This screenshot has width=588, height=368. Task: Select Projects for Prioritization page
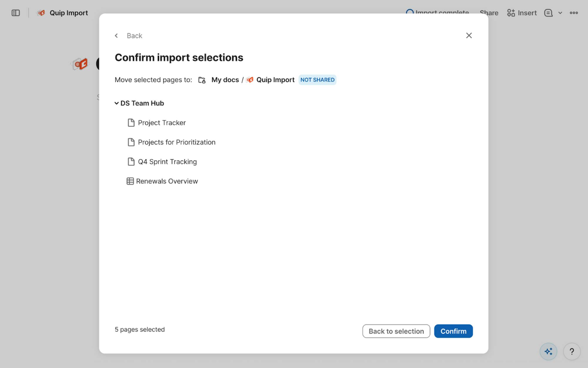click(x=176, y=142)
